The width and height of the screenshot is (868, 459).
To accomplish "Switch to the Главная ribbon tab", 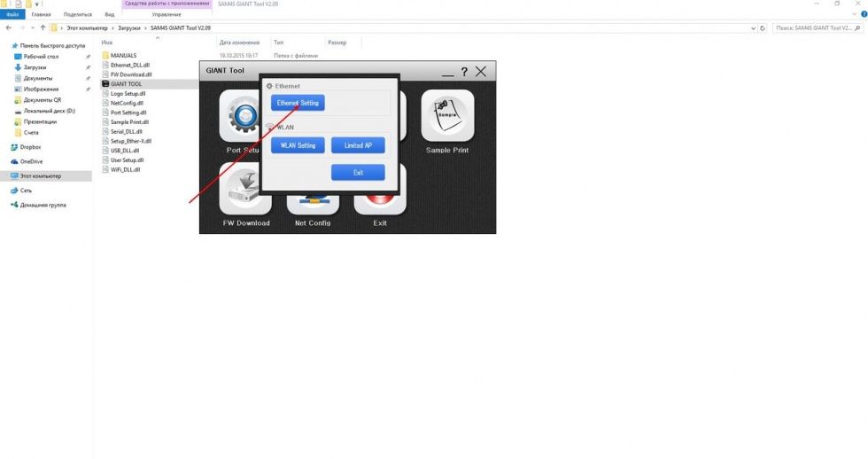I will [41, 14].
